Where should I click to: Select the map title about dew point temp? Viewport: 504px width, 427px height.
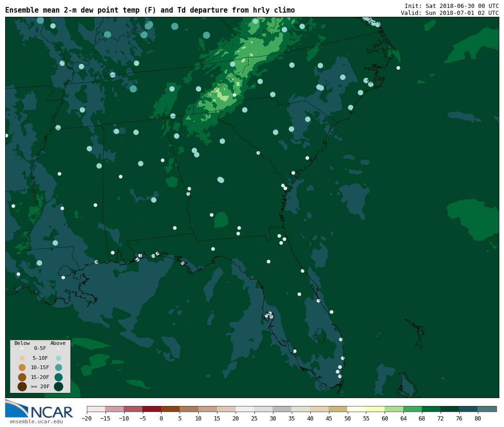(x=150, y=10)
